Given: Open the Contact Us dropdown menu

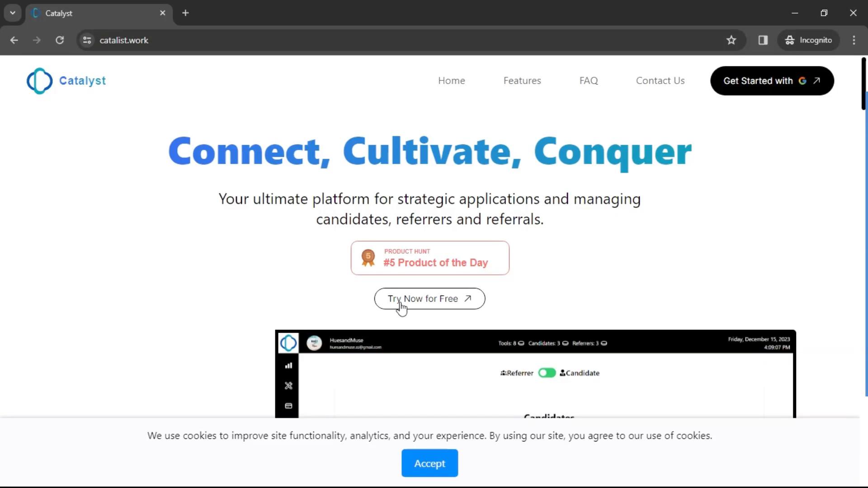Looking at the screenshot, I should 660,80.
